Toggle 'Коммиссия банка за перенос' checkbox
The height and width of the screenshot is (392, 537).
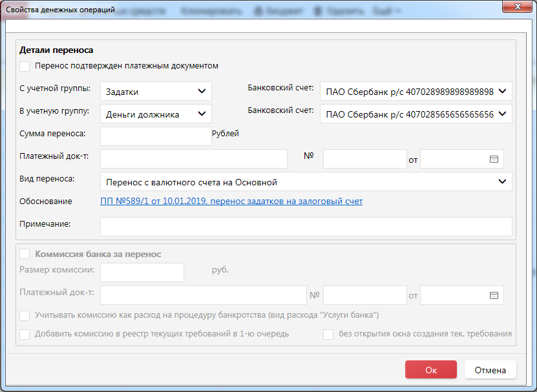click(x=25, y=254)
